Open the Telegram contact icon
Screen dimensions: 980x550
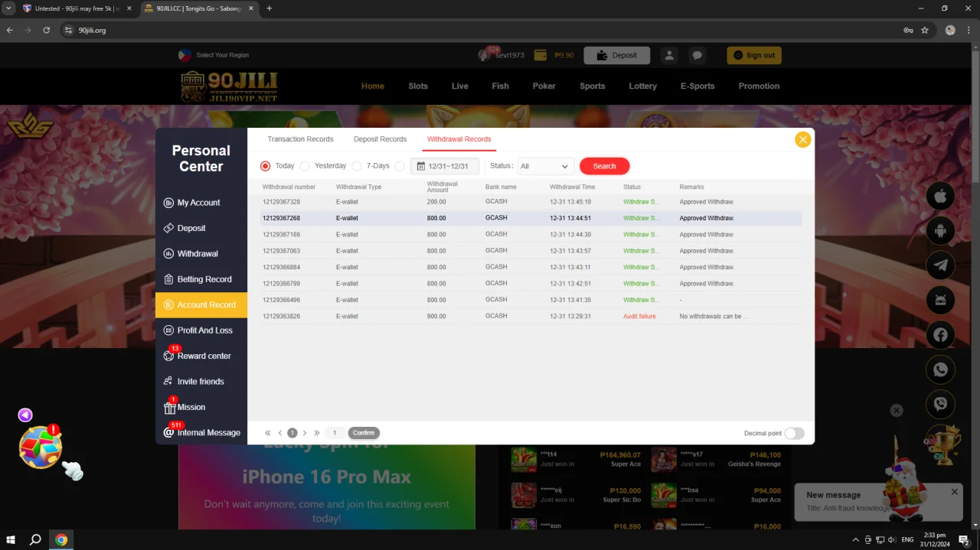940,265
